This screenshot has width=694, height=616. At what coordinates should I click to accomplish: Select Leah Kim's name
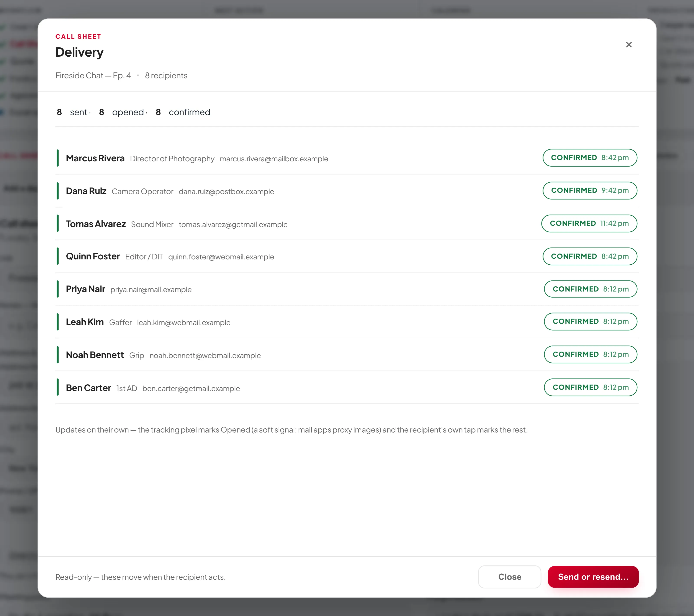pyautogui.click(x=85, y=322)
